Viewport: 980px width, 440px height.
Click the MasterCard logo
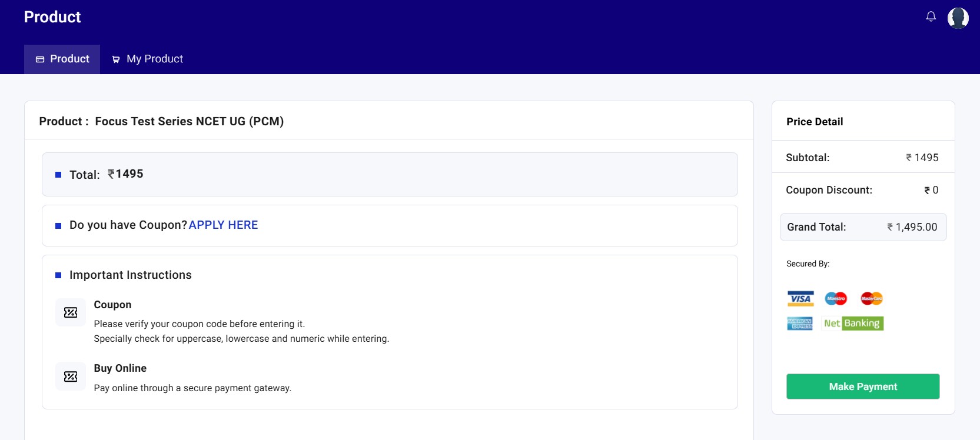click(871, 298)
